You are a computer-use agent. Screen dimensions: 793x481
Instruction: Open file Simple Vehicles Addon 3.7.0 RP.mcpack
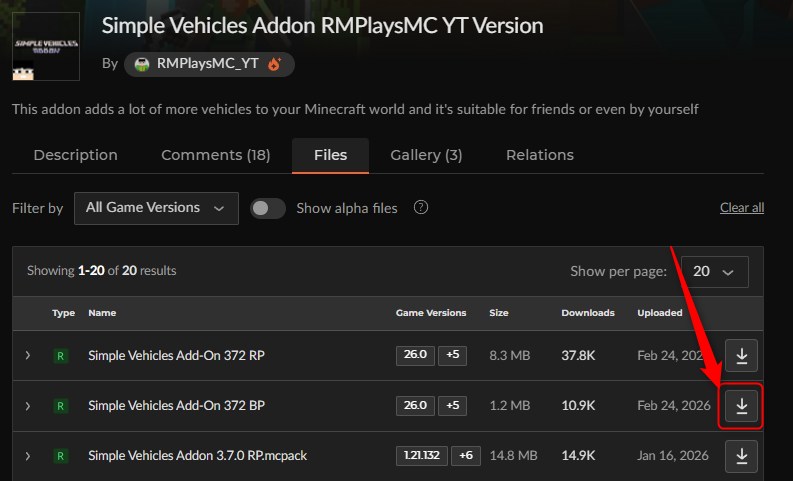tap(198, 456)
